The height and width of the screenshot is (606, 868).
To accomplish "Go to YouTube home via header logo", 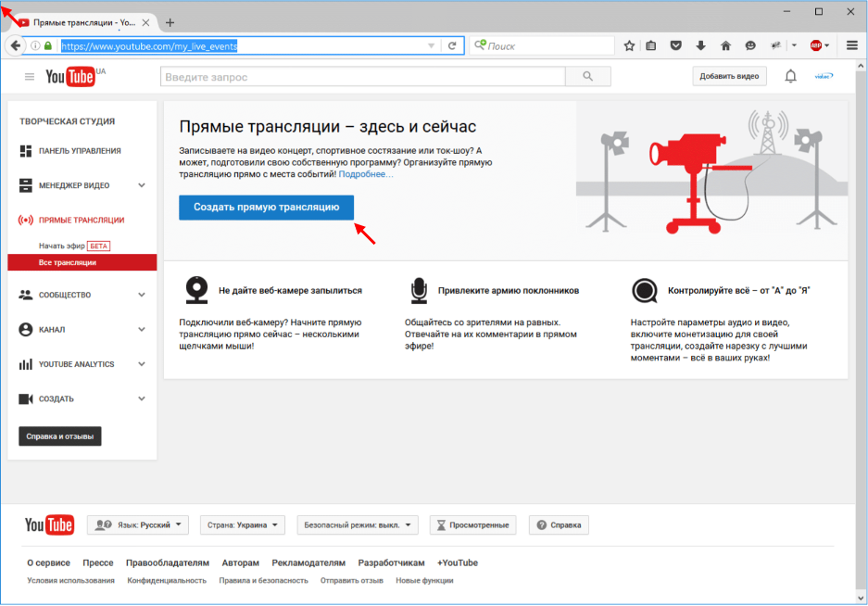I will click(70, 76).
